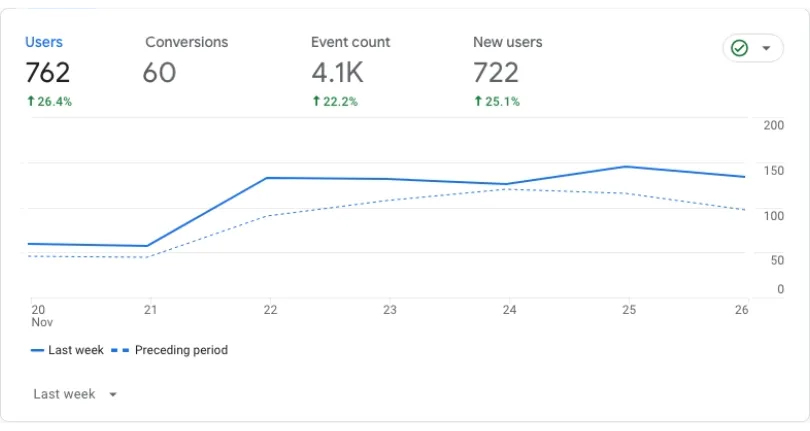Click the solid Last week legend line
This screenshot has height=431, width=810.
tap(37, 350)
